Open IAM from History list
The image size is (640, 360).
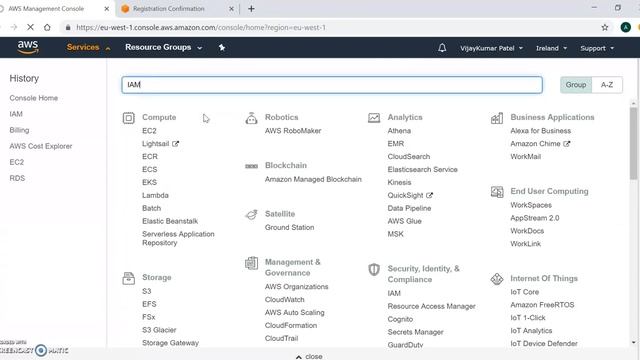tap(16, 114)
